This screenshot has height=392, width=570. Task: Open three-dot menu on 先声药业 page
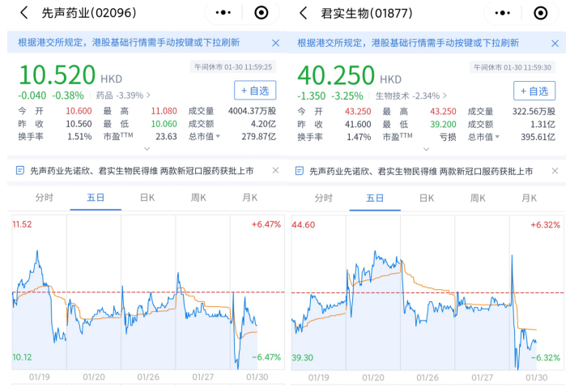pos(223,13)
